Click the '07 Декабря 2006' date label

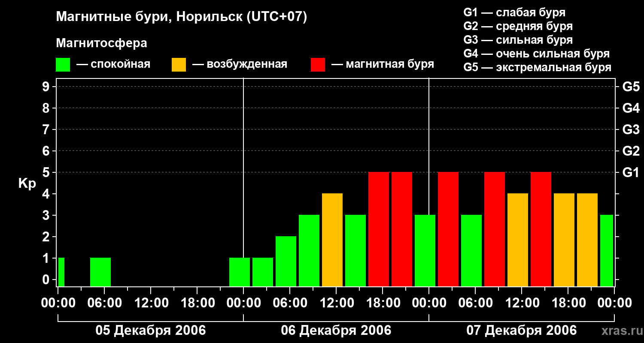pos(522,331)
